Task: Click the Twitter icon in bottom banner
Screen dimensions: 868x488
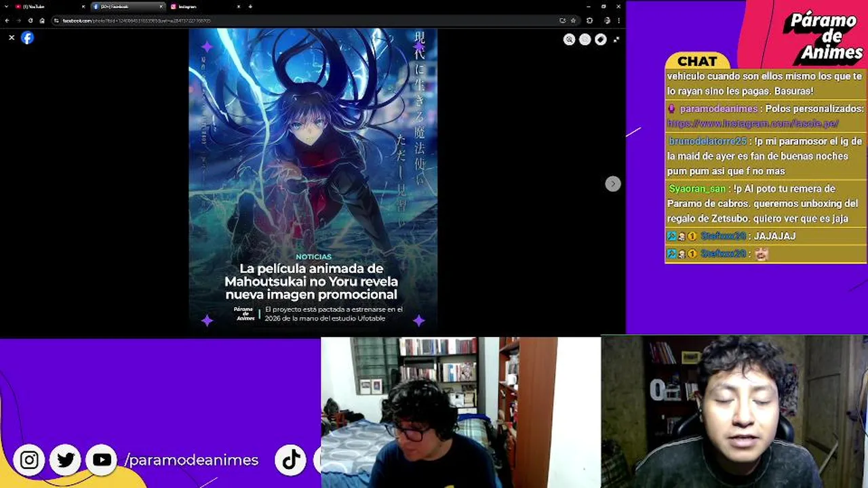Action: pyautogui.click(x=66, y=460)
